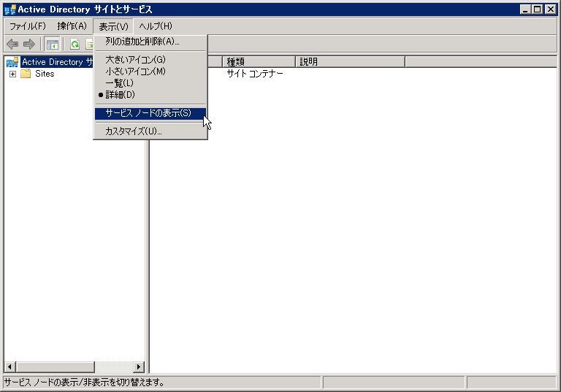Toggle the console tree pane toolbar icon
Screen dimensions: 561x392
coord(53,45)
